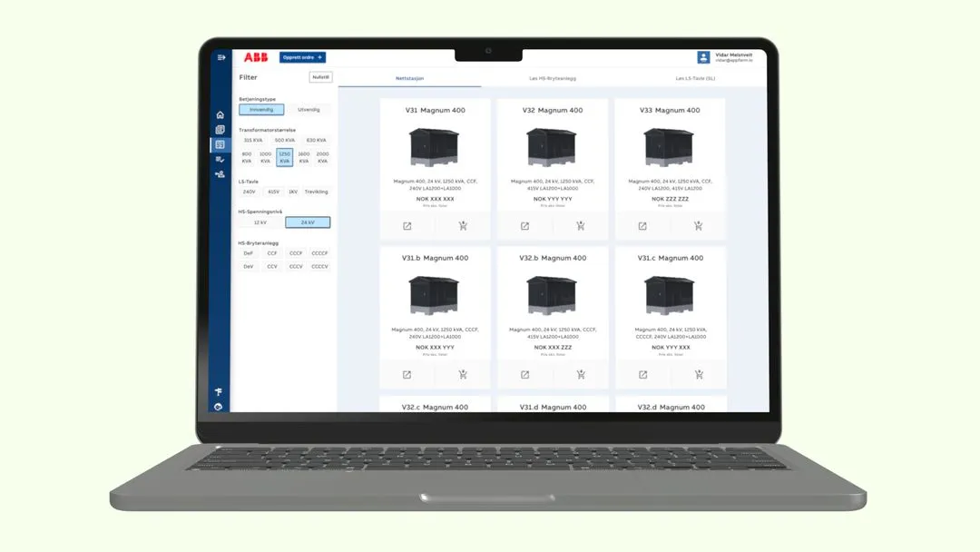This screenshot has height=552, width=980.
Task: Select the highlighted catalog sidebar icon
Action: (x=220, y=144)
